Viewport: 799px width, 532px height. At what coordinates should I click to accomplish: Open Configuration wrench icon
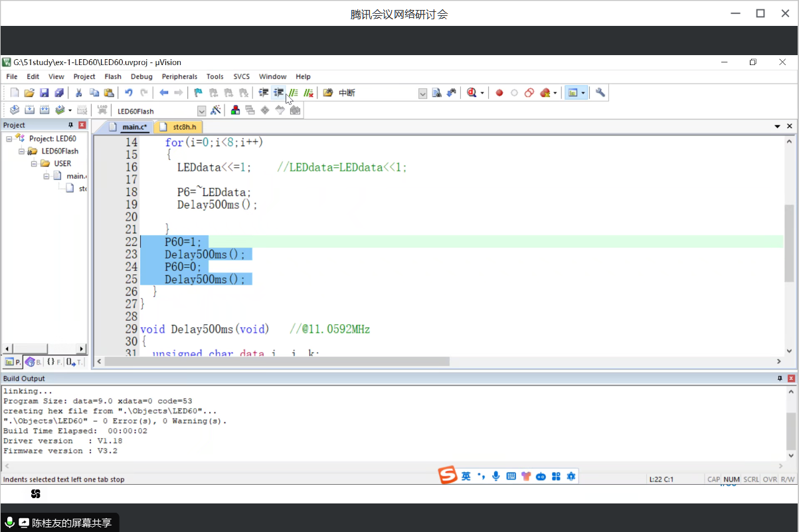[x=600, y=93]
